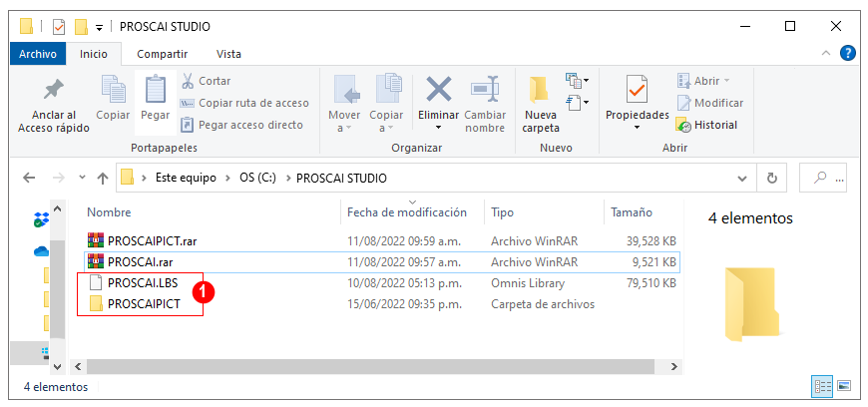Image resolution: width=868 pixels, height=407 pixels.
Task: Click the navigation pane scroll-up arrow
Action: [x=58, y=208]
